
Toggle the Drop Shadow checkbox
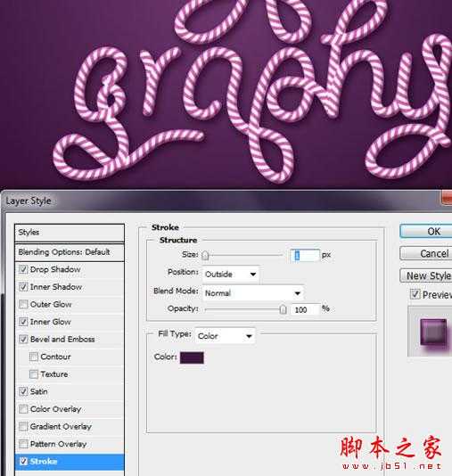tap(23, 269)
